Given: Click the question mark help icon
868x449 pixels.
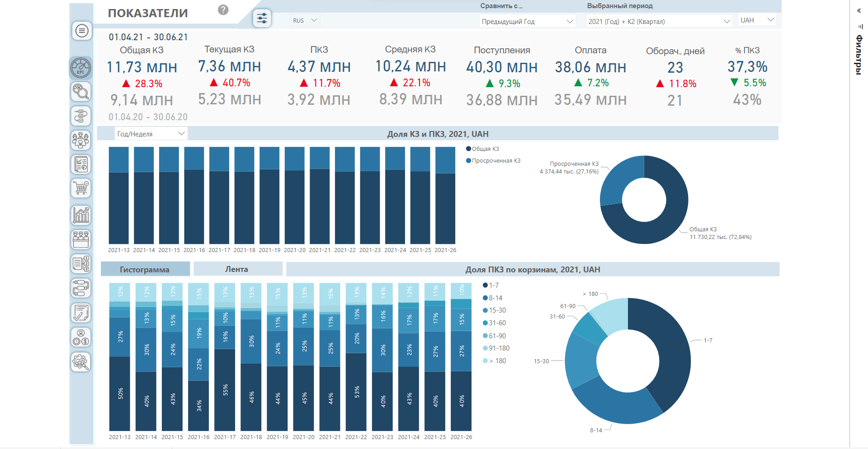Looking at the screenshot, I should [223, 10].
